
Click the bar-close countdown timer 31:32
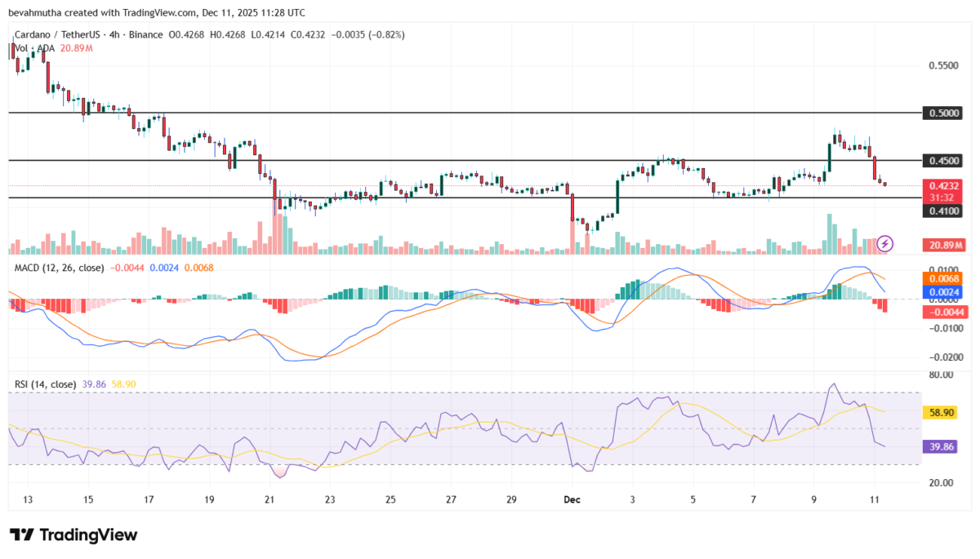coord(941,197)
